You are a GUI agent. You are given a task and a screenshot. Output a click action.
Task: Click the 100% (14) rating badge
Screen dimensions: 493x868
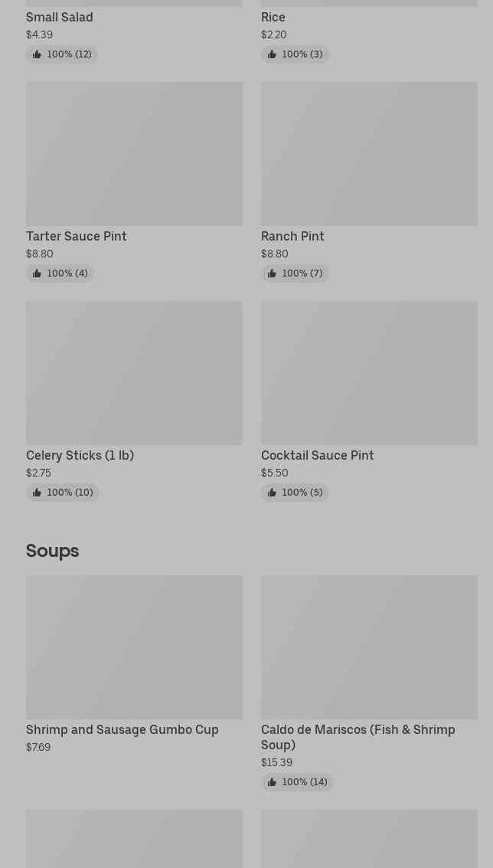[x=297, y=782]
